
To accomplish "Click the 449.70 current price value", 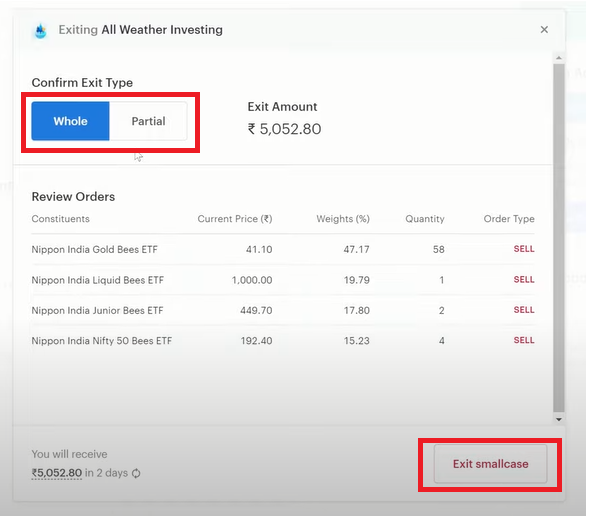I will (256, 310).
